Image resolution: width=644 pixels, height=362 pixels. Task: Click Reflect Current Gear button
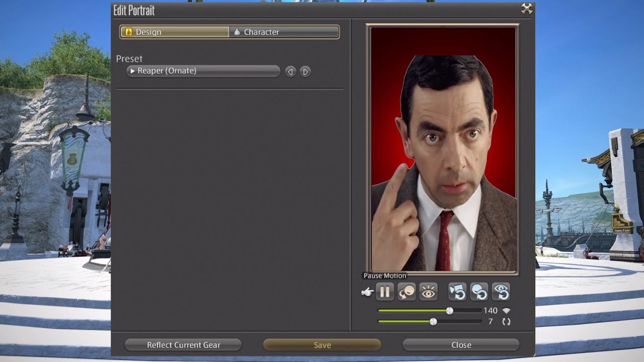pos(183,345)
